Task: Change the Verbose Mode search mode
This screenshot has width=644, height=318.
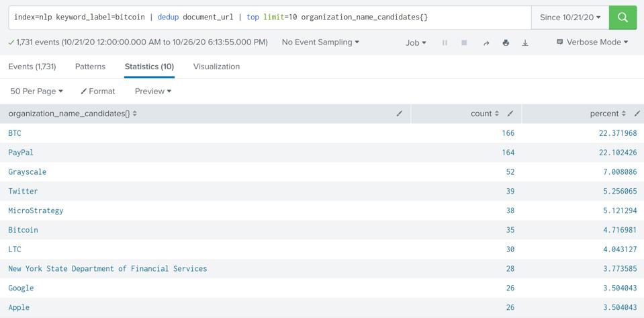Action: click(x=592, y=42)
